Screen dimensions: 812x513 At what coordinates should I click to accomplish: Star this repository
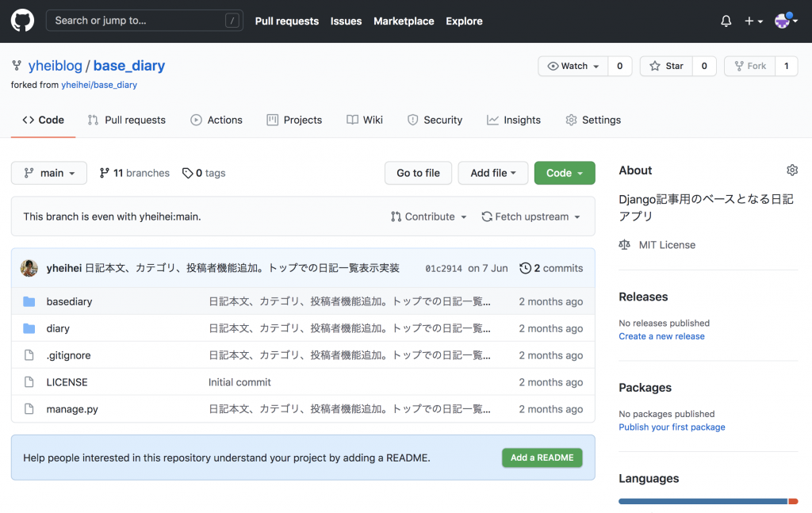pos(666,66)
